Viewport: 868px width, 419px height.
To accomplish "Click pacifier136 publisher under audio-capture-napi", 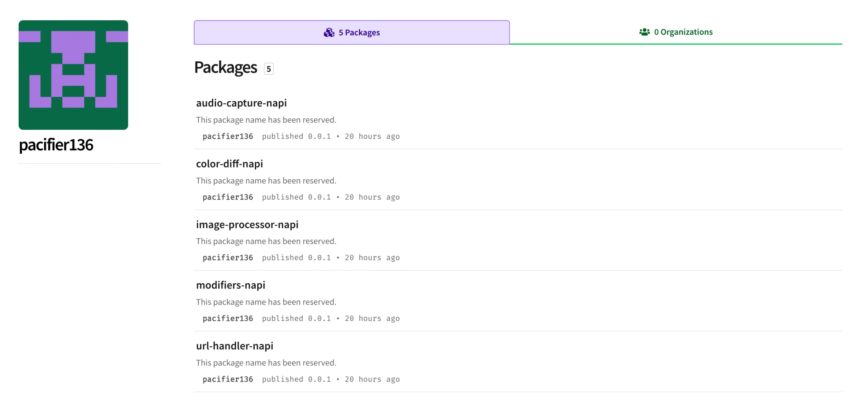I will click(x=228, y=136).
